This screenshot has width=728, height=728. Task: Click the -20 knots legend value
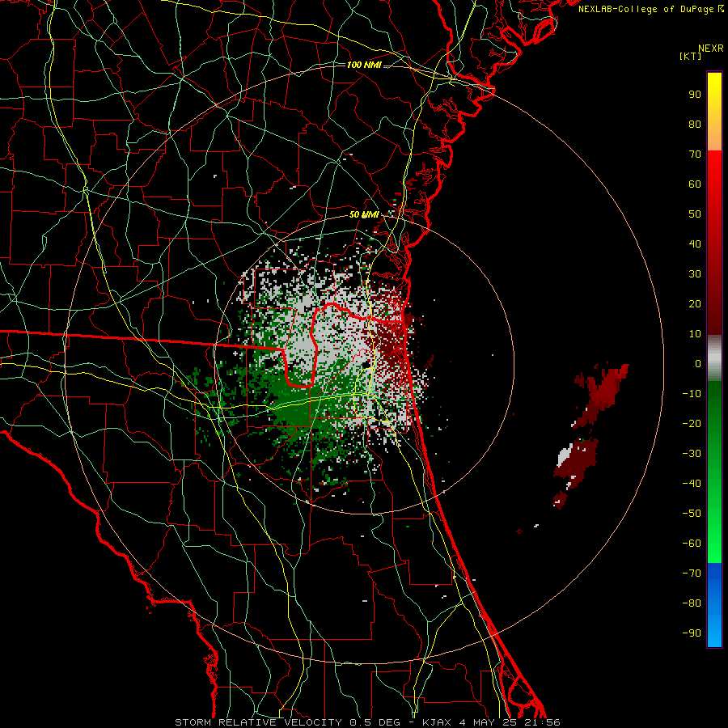pyautogui.click(x=692, y=424)
